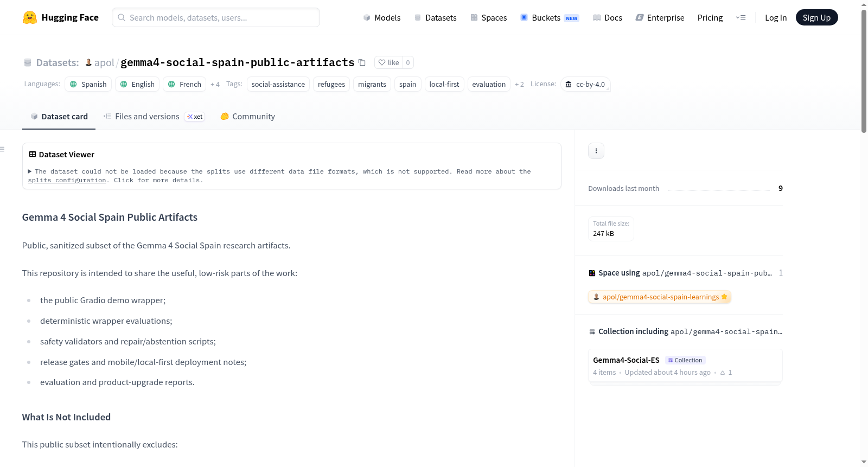Screen dimensions: 868x467
Task: Open the Enterprise menu item
Action: [660, 17]
